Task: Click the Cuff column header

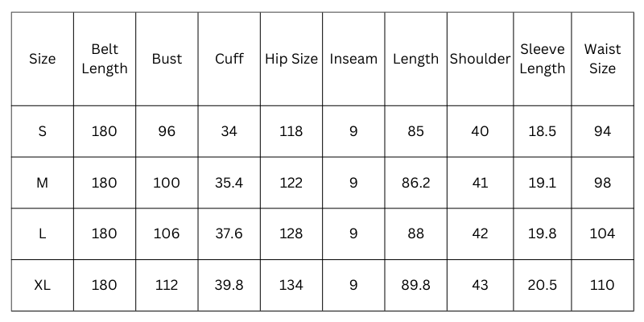Action: point(229,59)
